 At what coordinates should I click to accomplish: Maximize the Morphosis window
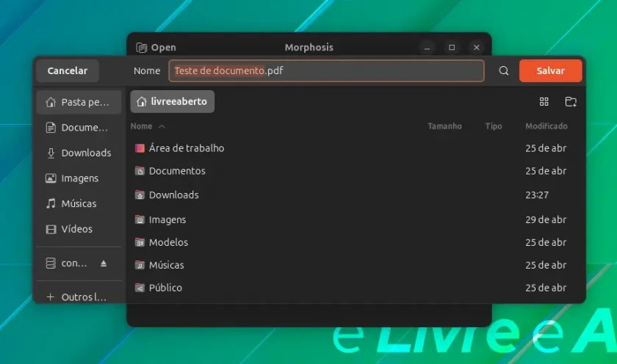(452, 48)
